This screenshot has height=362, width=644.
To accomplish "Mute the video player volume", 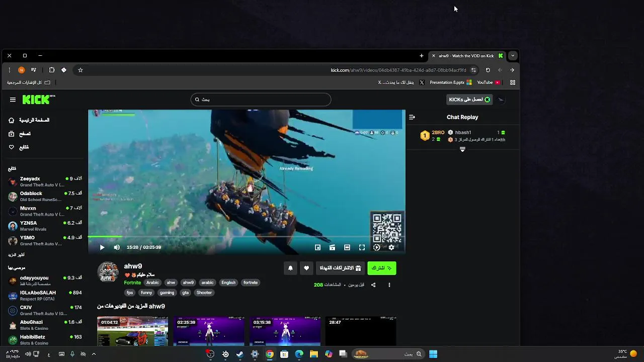I will click(117, 247).
